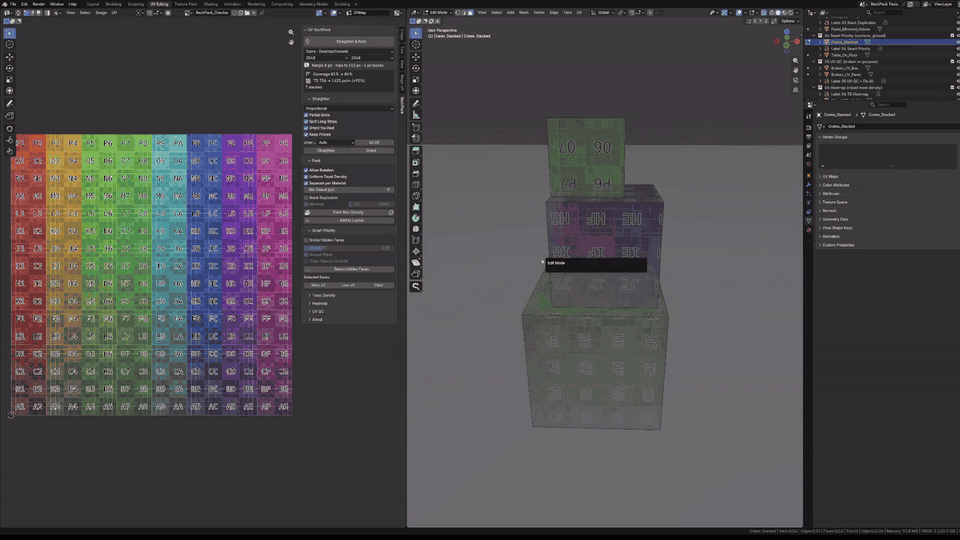Click the Orient button
This screenshot has width=960, height=540.
point(371,151)
